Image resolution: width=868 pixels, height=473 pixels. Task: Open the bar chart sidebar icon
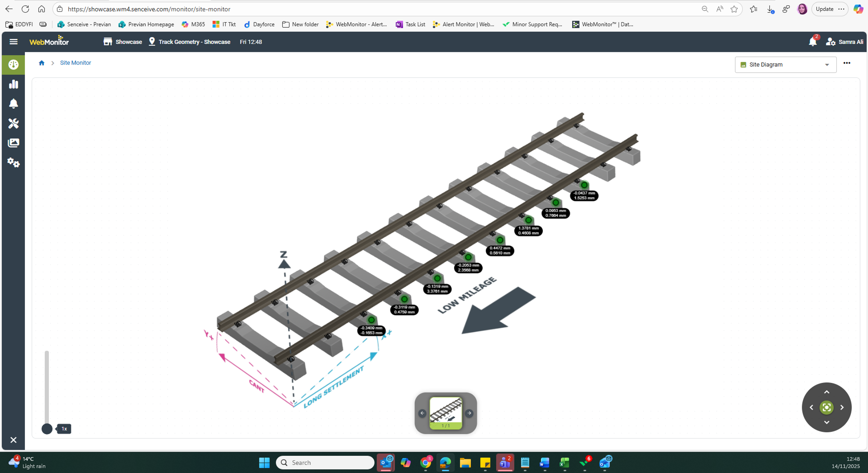tap(13, 84)
